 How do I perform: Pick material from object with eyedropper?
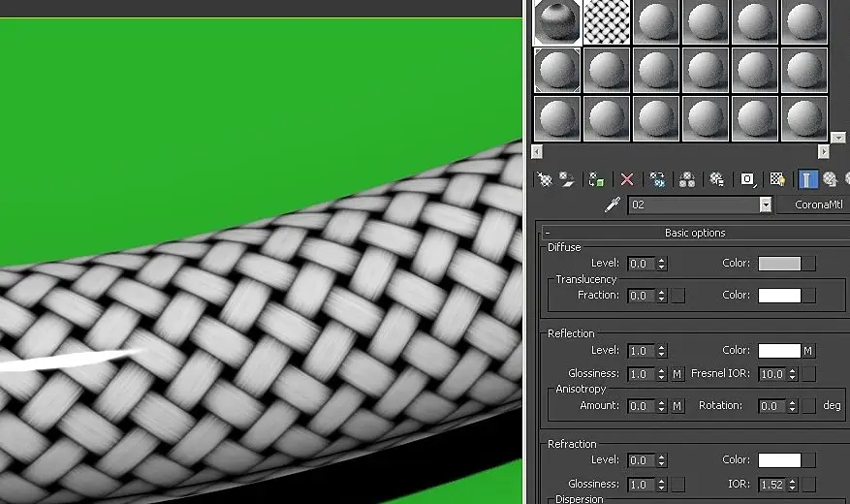[x=612, y=205]
